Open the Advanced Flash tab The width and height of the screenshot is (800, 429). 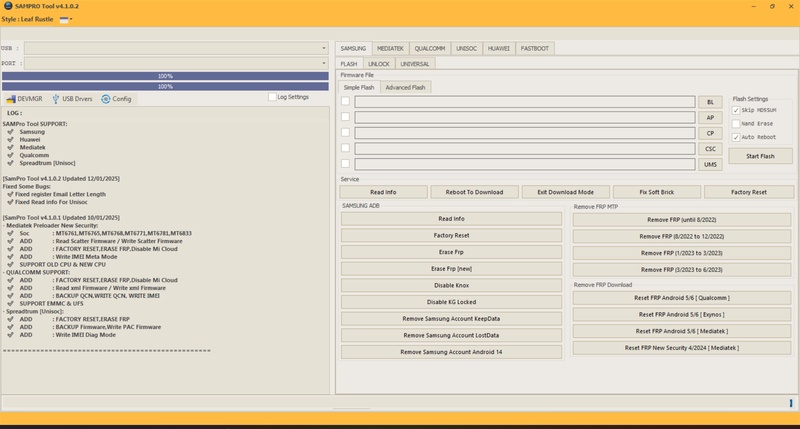pyautogui.click(x=405, y=87)
